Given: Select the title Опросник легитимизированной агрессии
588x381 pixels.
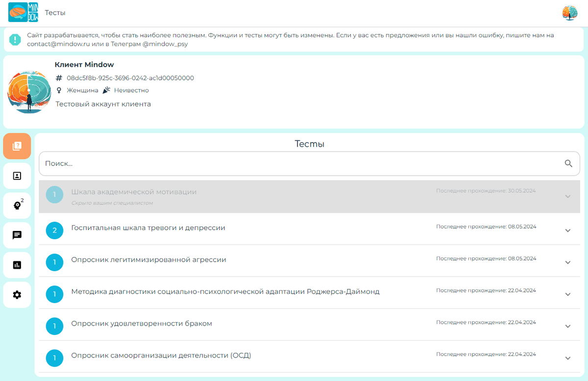Looking at the screenshot, I should pos(148,259).
